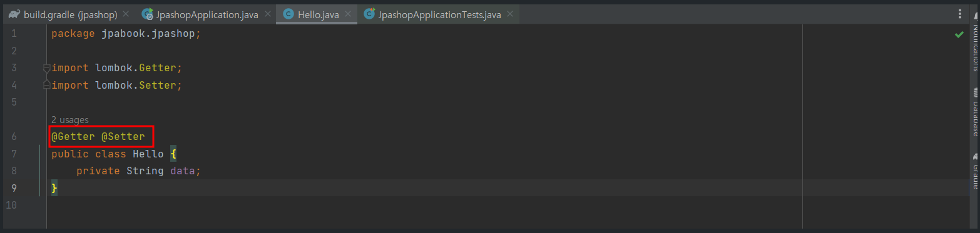
Task: Click line number 7 in the gutter
Action: 14,154
